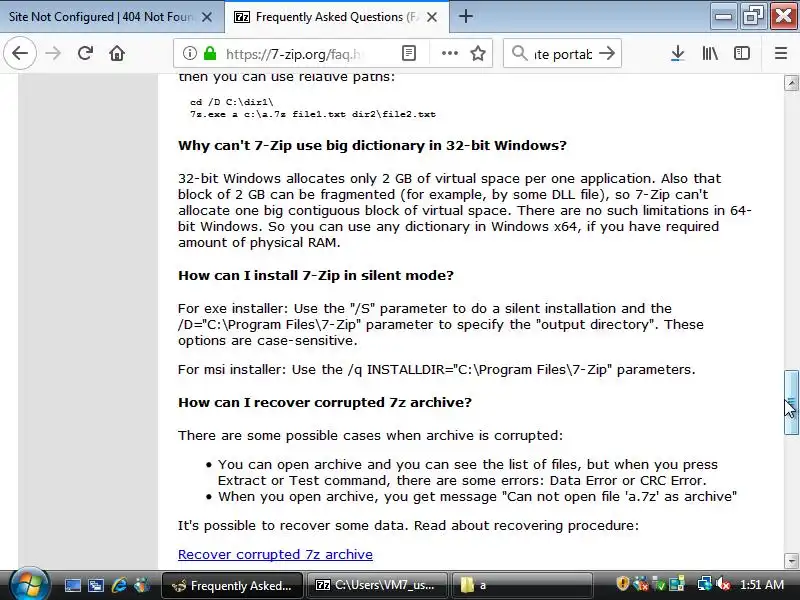Open the page actions three-dot menu
The height and width of the screenshot is (600, 800).
(449, 53)
